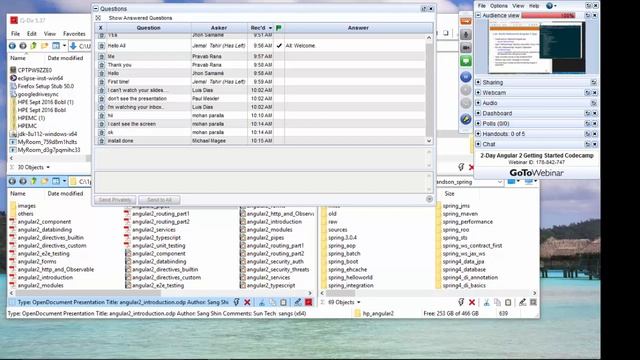Toggle the microphone icon on grab tab

pos(466,34)
